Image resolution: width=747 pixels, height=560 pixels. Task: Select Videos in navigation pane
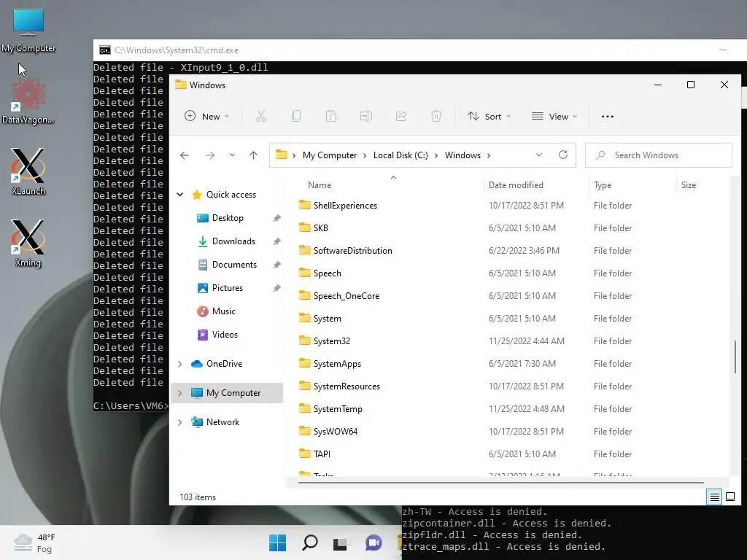pyautogui.click(x=225, y=334)
